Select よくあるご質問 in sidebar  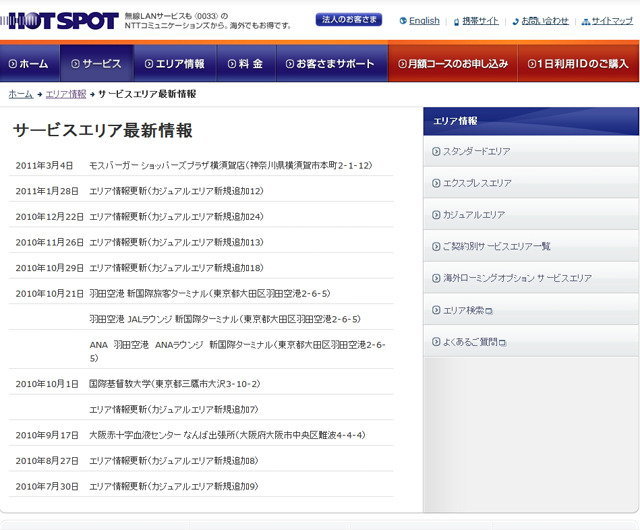coord(531,342)
